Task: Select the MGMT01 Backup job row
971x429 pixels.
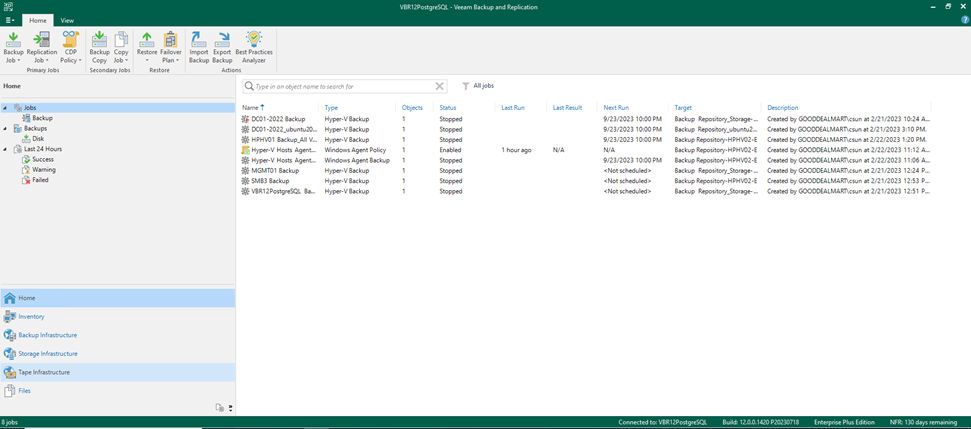Action: point(585,170)
